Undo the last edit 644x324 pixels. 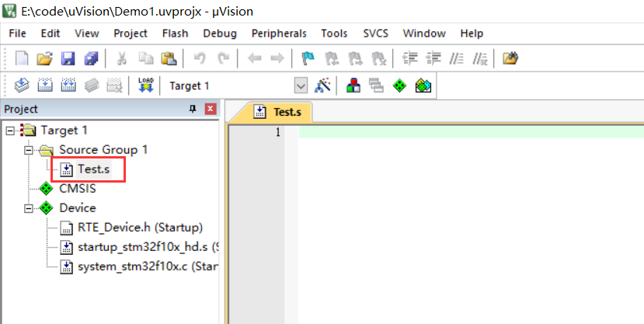(x=200, y=59)
